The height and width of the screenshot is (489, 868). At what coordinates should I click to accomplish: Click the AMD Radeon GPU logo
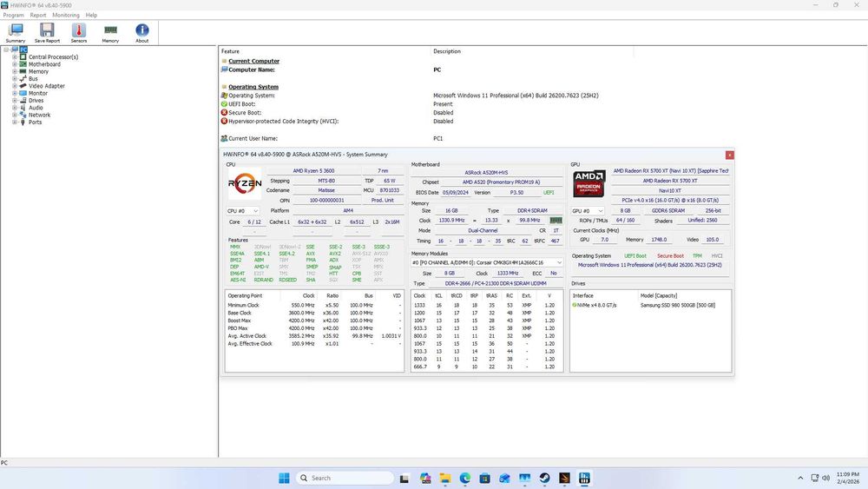[x=589, y=184]
